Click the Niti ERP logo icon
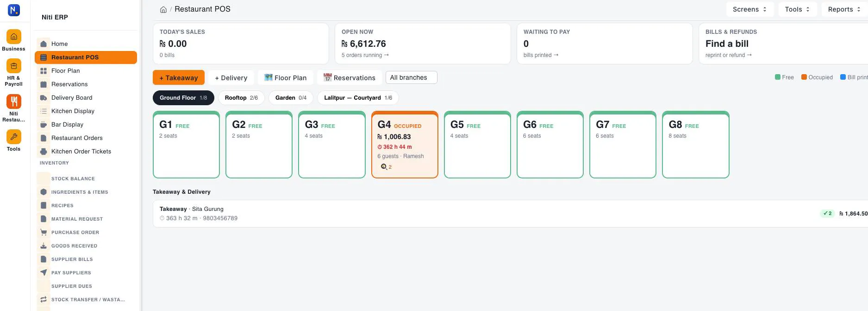 (14, 10)
